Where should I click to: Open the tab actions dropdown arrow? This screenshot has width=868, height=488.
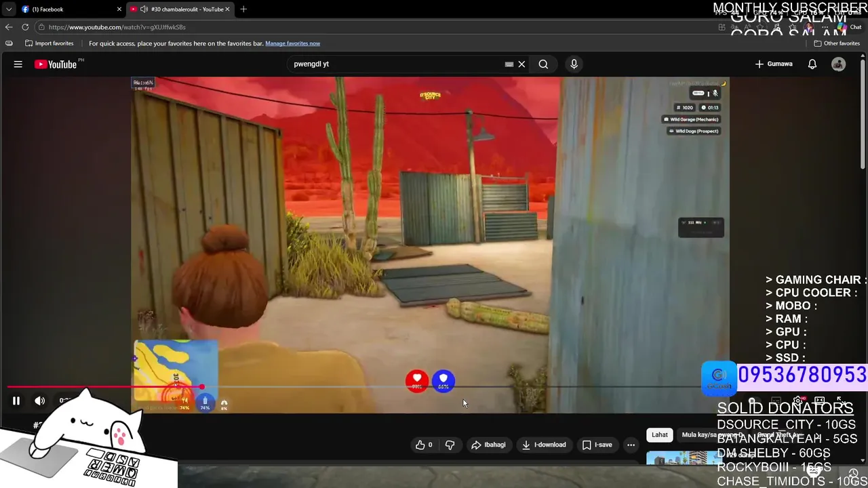coord(8,9)
